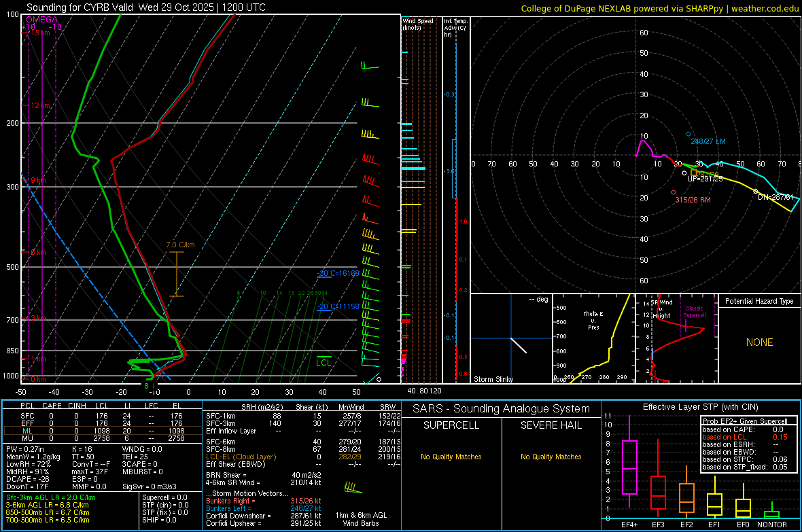Click the NONE hazard type text
The height and width of the screenshot is (532, 802).
[759, 342]
